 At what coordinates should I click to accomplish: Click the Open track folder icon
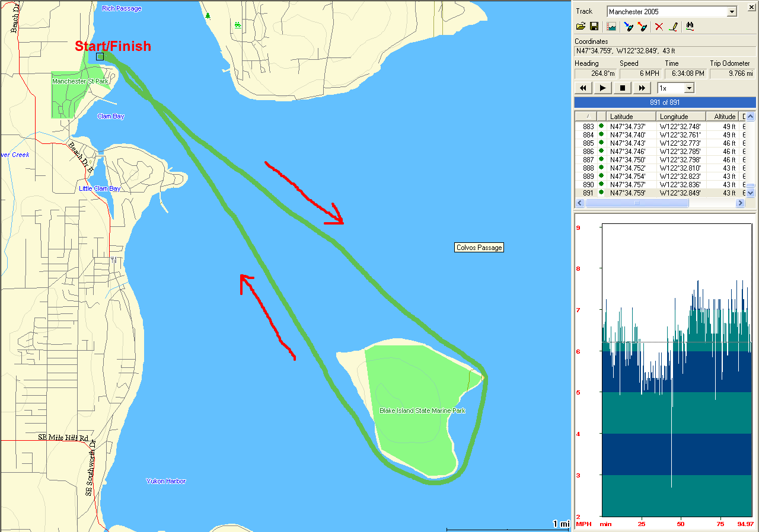[x=581, y=27]
